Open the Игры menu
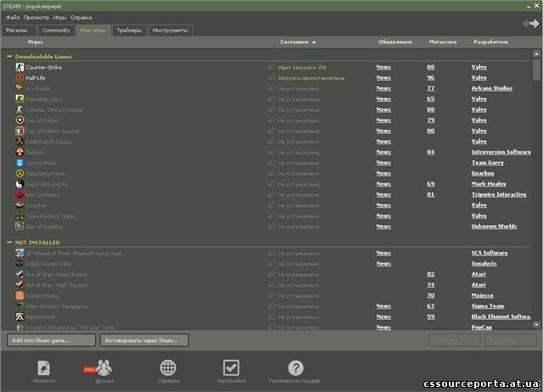Viewport: 543px width, 392px height. [59, 17]
